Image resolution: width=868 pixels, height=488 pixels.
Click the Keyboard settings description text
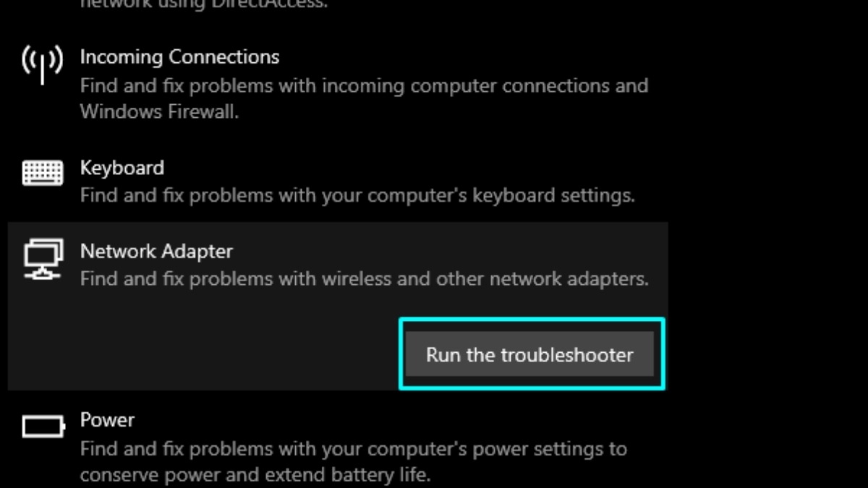357,195
